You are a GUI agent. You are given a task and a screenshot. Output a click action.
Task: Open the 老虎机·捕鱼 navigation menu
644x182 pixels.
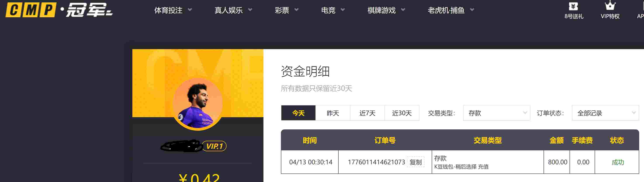450,10
